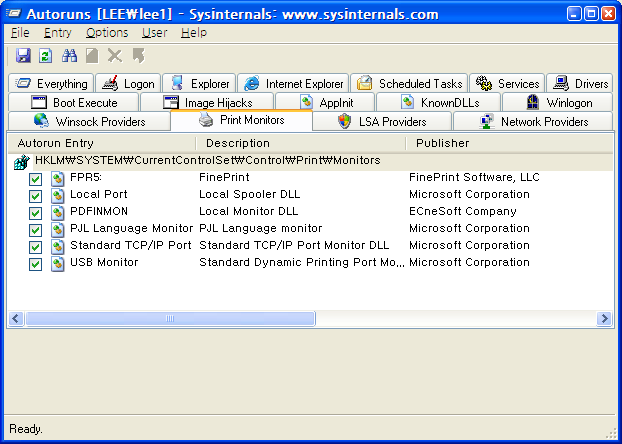This screenshot has width=622, height=444.
Task: Open the LSA Providers tab
Action: tap(382, 121)
